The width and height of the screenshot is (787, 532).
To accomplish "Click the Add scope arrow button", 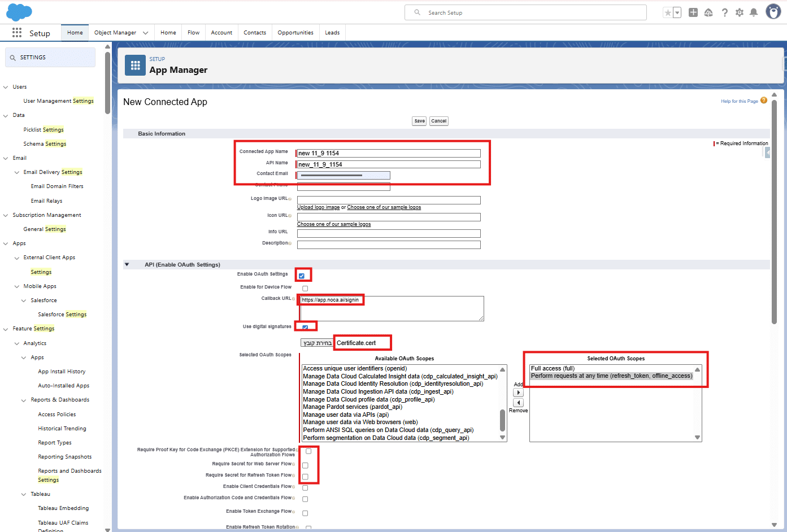I will (x=518, y=393).
